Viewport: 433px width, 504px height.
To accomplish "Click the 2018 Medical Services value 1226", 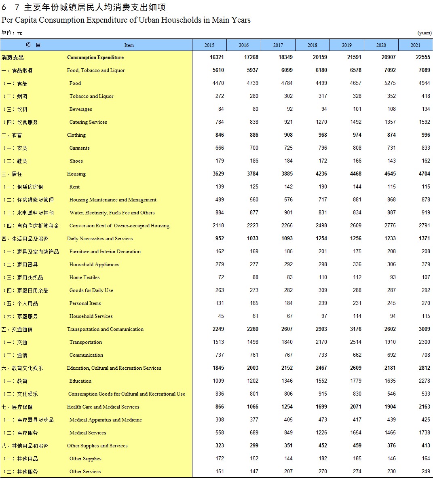I will (x=321, y=432).
